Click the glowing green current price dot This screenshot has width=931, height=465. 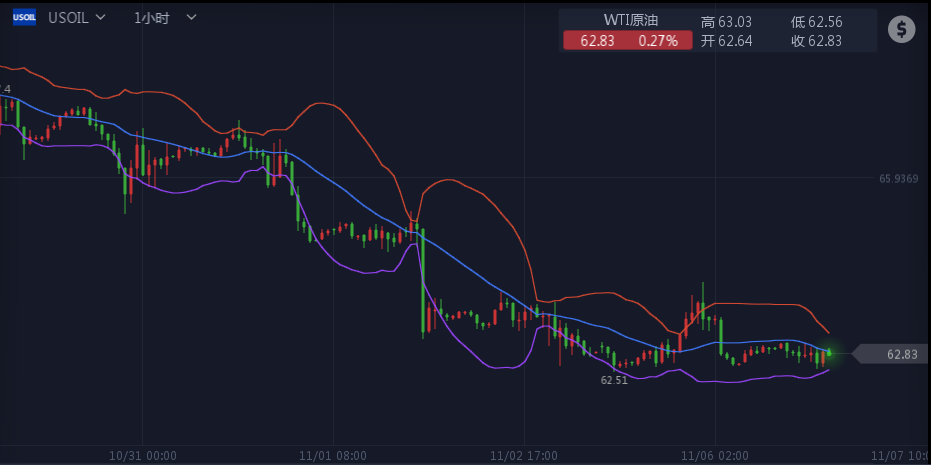pos(829,353)
